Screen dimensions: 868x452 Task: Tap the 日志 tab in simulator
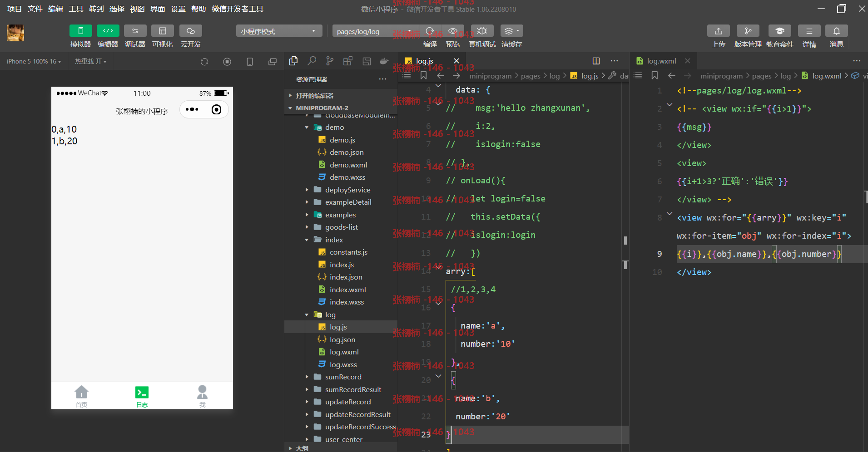[x=142, y=396]
